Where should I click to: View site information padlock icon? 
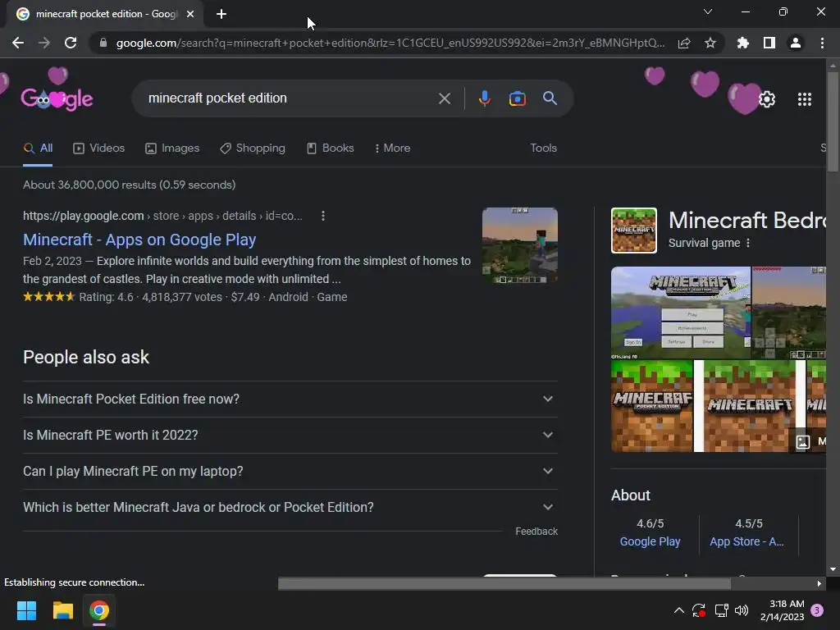(x=103, y=43)
